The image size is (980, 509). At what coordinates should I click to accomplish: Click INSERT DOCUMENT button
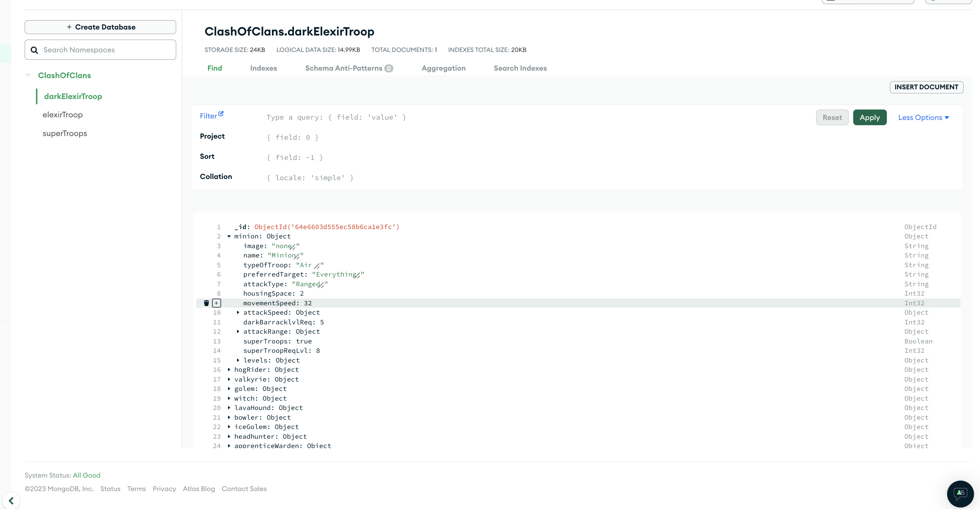tap(926, 87)
